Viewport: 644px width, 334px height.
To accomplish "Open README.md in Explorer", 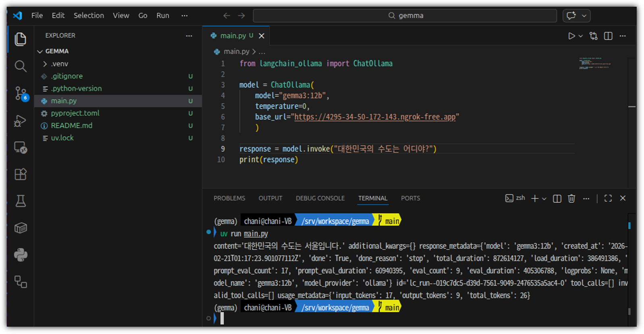I will (118, 125).
